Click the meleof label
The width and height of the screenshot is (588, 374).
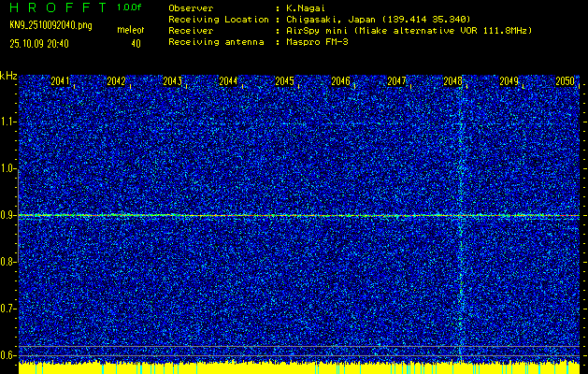click(x=130, y=30)
